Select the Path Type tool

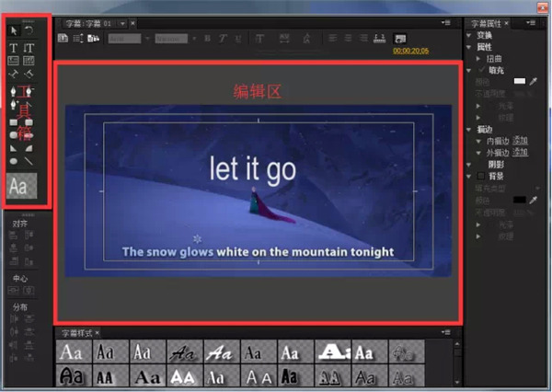[x=14, y=74]
